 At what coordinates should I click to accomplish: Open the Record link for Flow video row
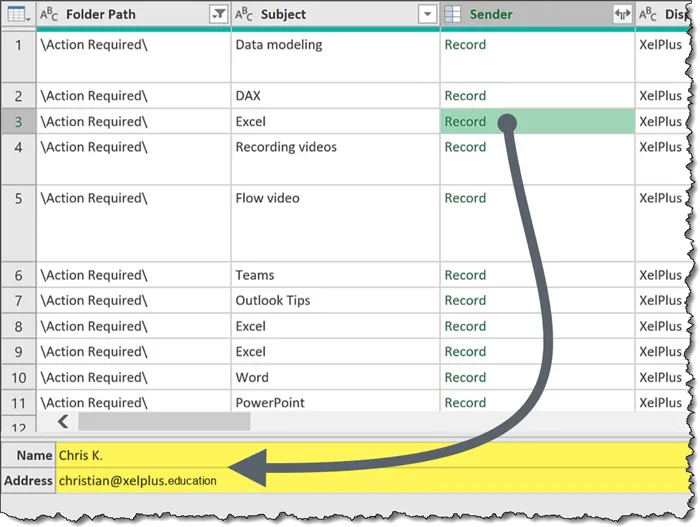tap(465, 198)
